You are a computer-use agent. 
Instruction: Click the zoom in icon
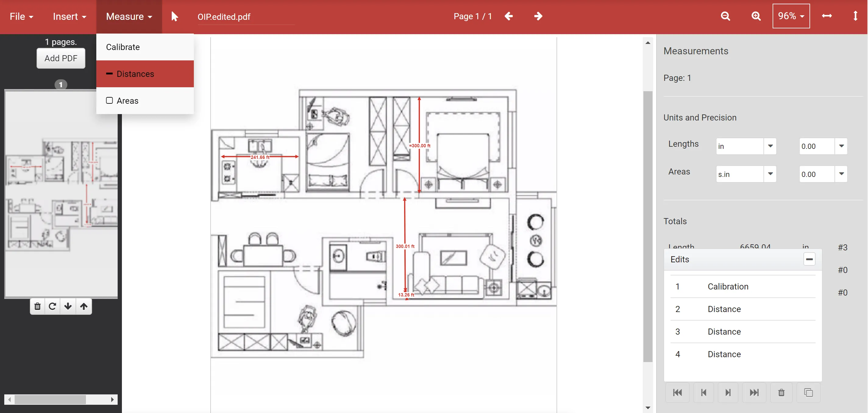pyautogui.click(x=755, y=16)
